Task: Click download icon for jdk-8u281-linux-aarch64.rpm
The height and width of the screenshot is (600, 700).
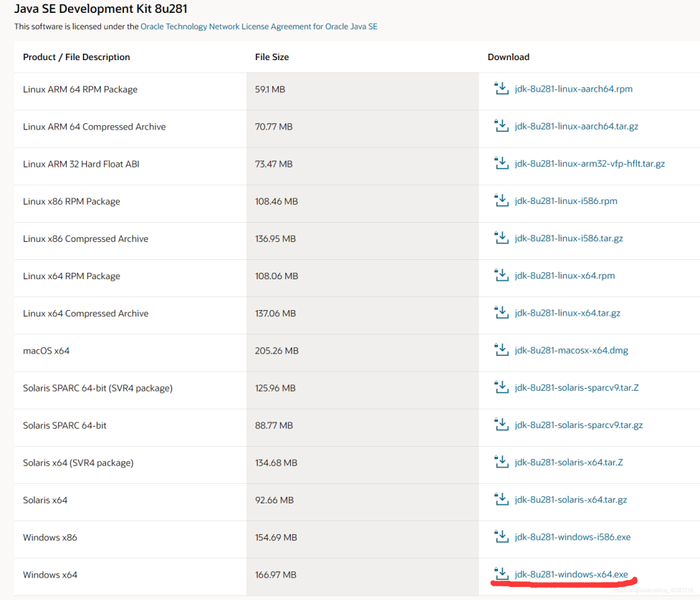Action: pos(502,88)
